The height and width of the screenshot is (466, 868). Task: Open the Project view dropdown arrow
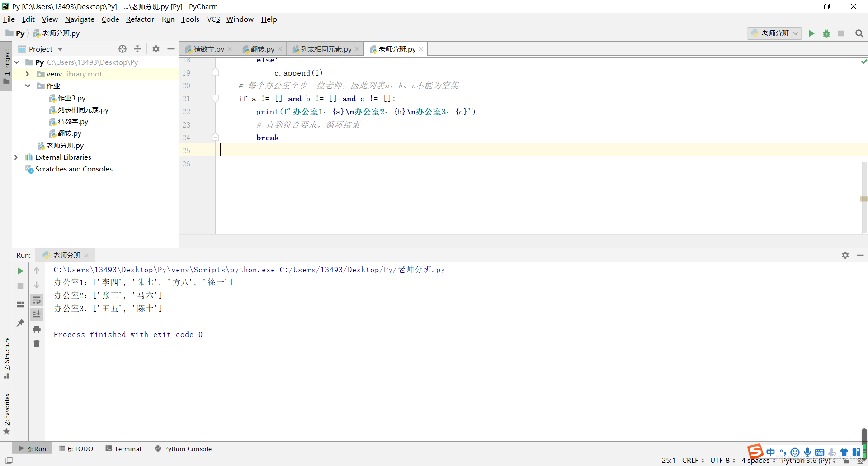[x=60, y=49]
